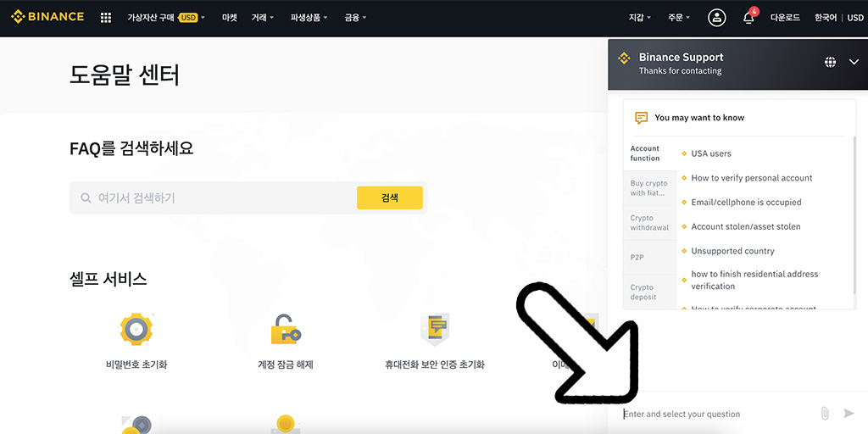Click the 비밀번호 초기화 gear icon
The height and width of the screenshot is (434, 868).
pos(136,330)
